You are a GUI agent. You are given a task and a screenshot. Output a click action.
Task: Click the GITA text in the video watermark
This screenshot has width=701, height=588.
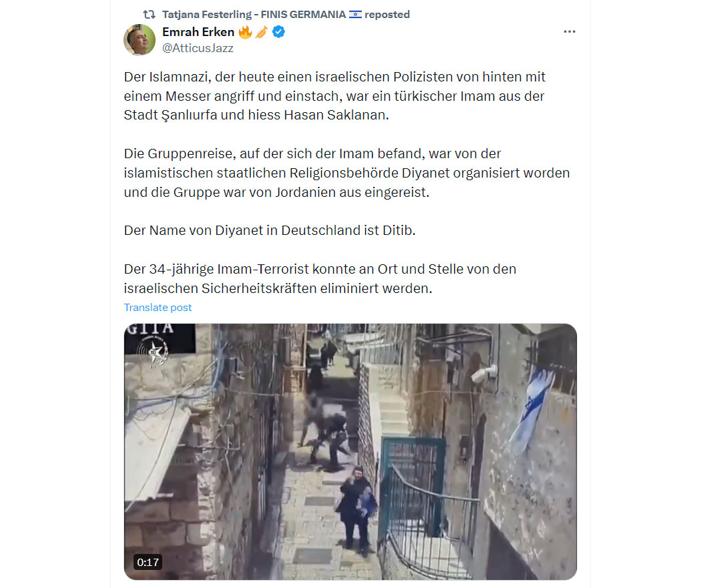150,329
